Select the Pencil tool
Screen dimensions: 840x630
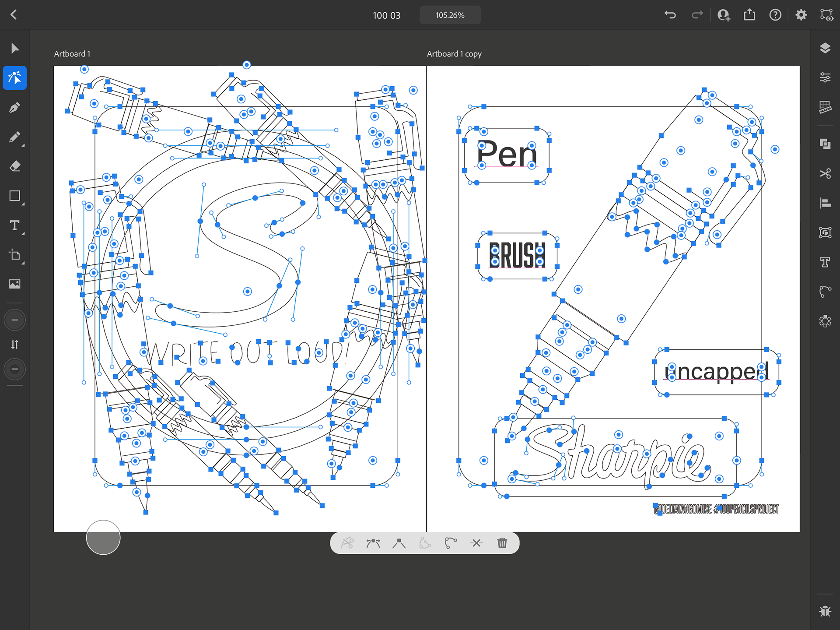click(15, 137)
